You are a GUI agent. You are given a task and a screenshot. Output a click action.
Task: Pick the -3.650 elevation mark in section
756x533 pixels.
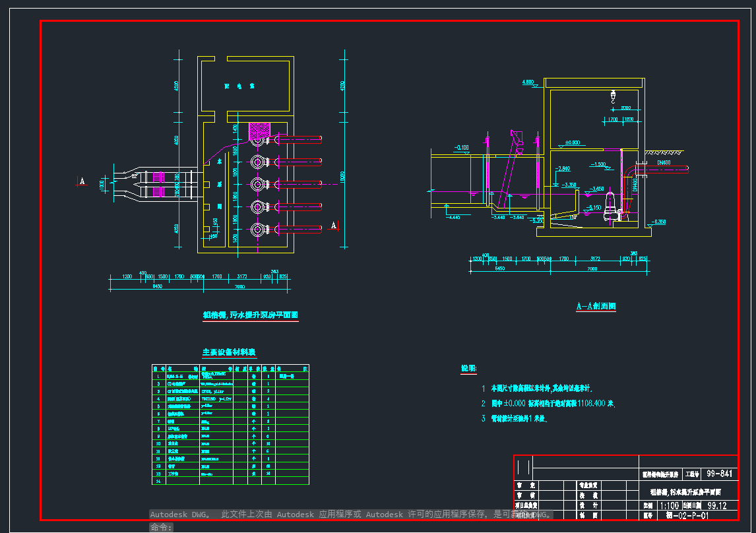(x=597, y=189)
